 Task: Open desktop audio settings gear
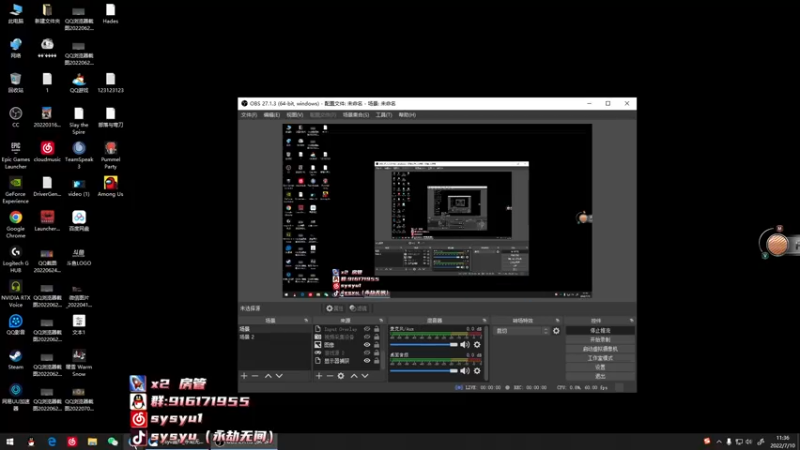click(477, 371)
